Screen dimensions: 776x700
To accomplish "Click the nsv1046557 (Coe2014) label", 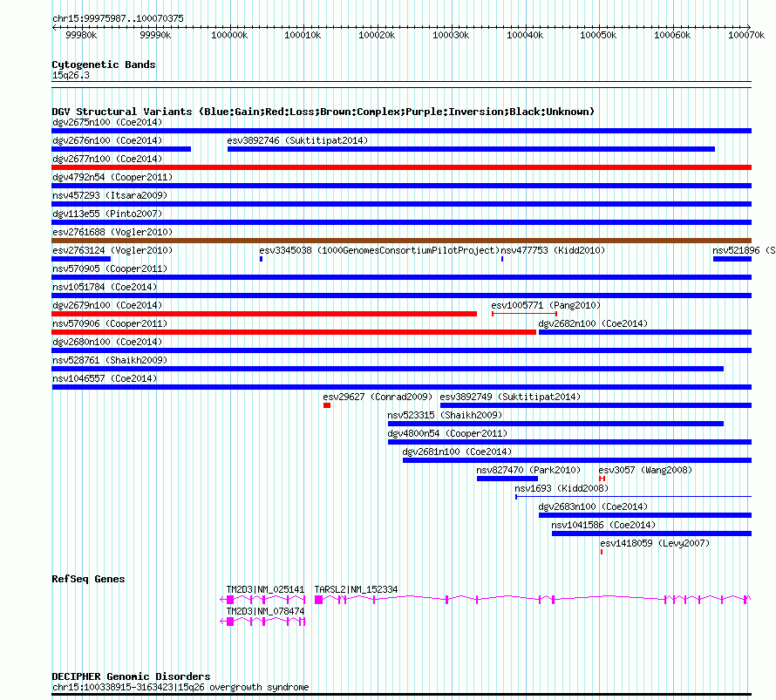I will pyautogui.click(x=105, y=378).
